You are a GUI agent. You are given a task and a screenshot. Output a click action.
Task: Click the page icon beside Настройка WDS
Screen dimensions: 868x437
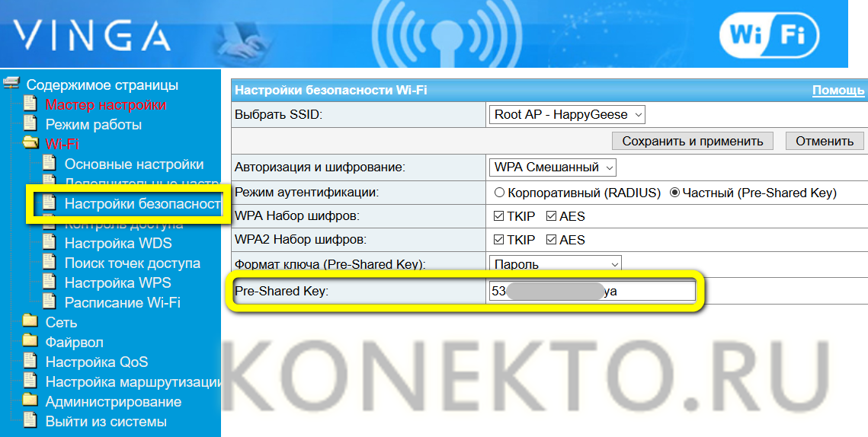(x=50, y=243)
